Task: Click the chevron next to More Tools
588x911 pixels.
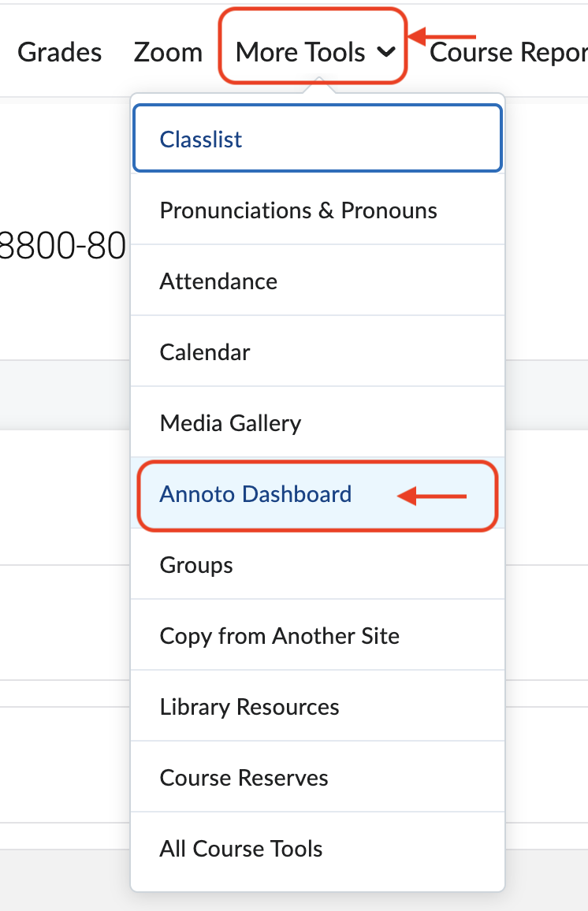Action: (x=386, y=54)
